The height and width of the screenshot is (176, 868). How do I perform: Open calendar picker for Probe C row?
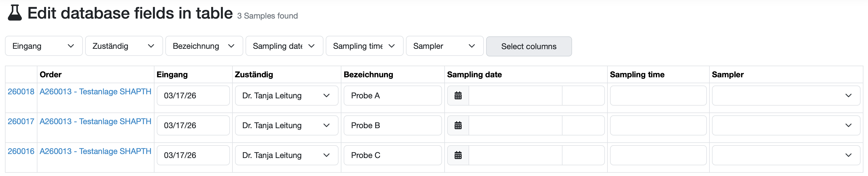click(458, 155)
